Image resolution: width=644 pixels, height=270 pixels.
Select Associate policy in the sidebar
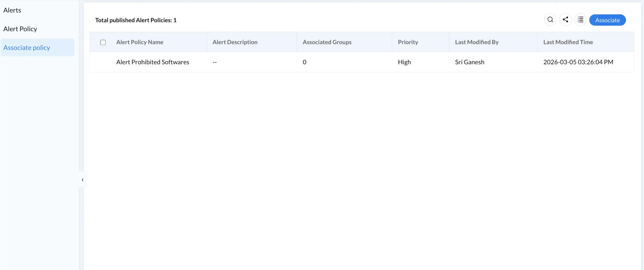click(x=27, y=47)
